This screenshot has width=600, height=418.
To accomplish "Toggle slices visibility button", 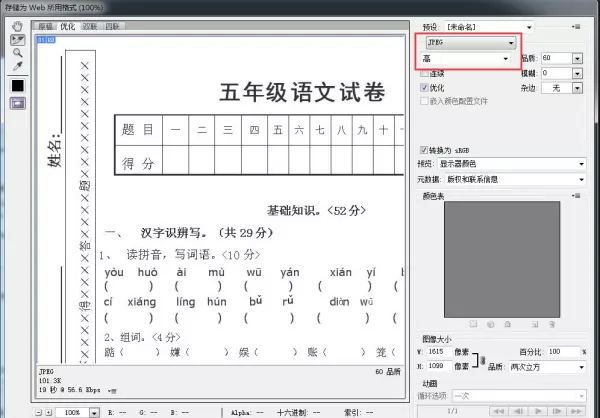I will tap(18, 103).
